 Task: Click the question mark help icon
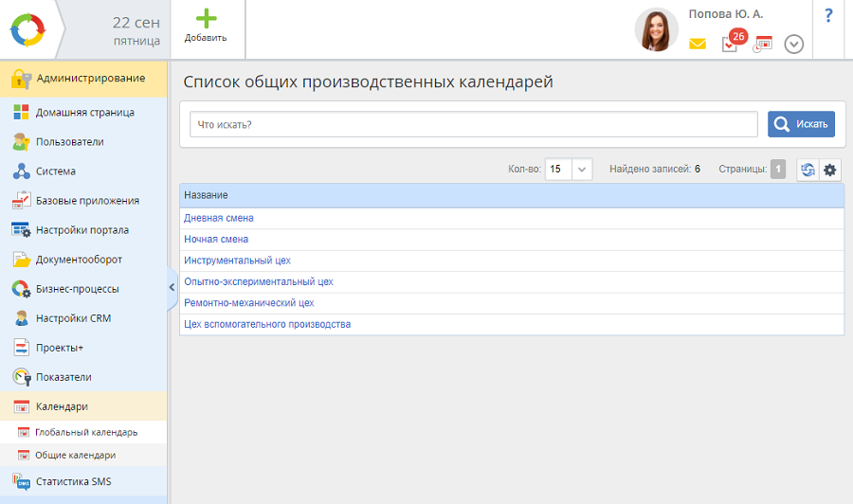tap(827, 15)
